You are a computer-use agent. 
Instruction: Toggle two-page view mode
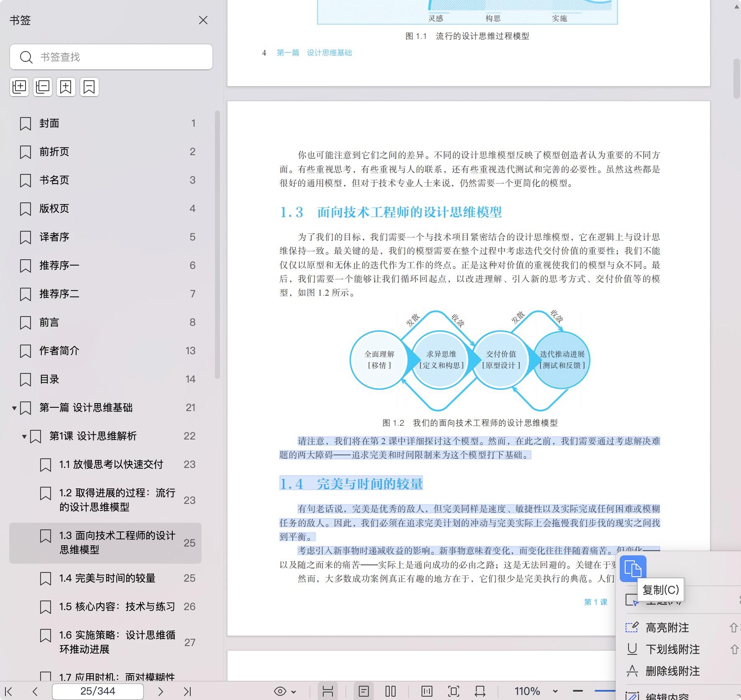click(x=391, y=691)
